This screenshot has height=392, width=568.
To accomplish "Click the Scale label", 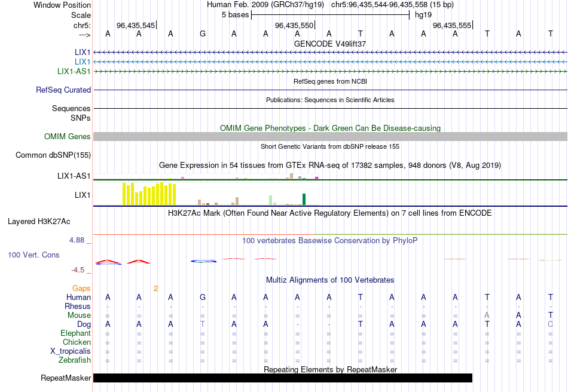I will (x=81, y=15).
